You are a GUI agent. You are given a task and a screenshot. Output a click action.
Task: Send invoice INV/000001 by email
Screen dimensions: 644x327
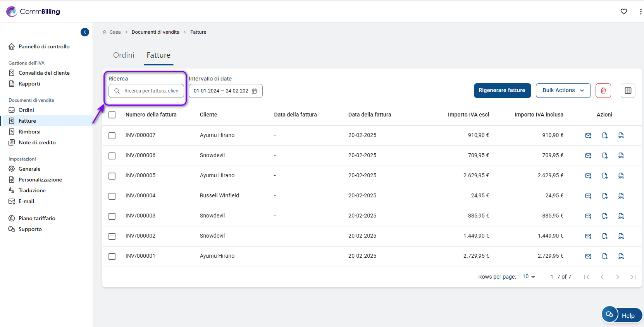click(x=588, y=256)
